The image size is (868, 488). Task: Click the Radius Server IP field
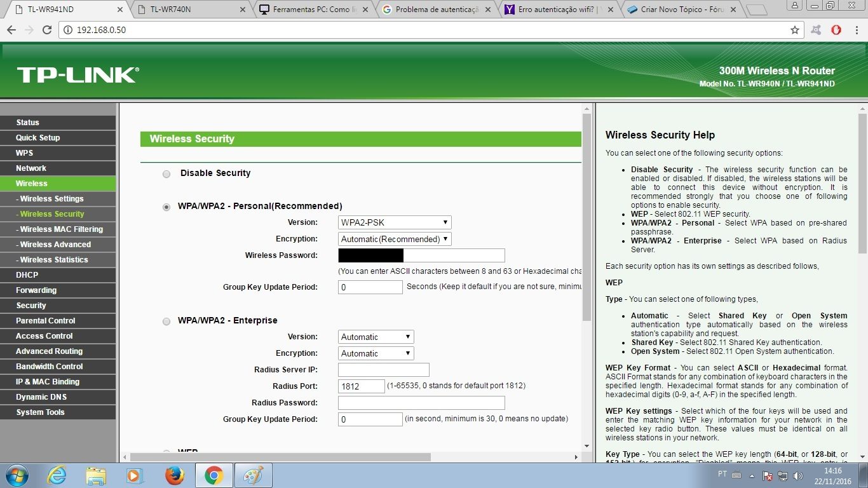click(384, 370)
